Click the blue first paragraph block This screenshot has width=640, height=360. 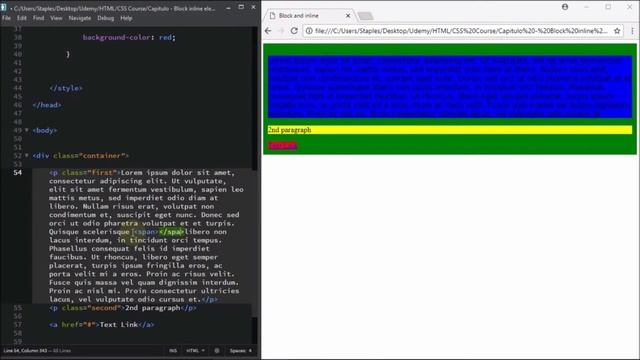(x=450, y=87)
